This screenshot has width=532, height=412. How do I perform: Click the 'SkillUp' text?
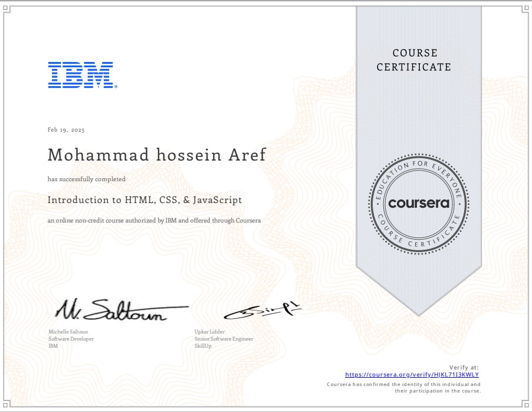pos(203,346)
